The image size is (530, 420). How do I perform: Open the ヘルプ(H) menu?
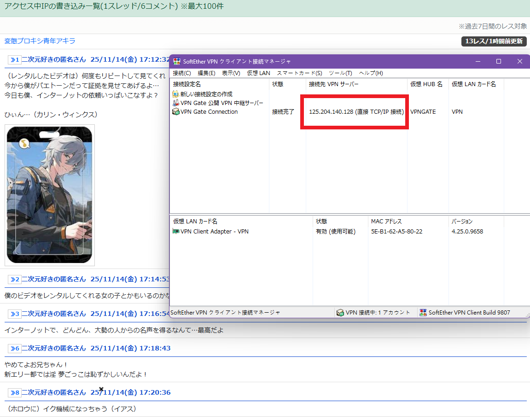pos(371,73)
